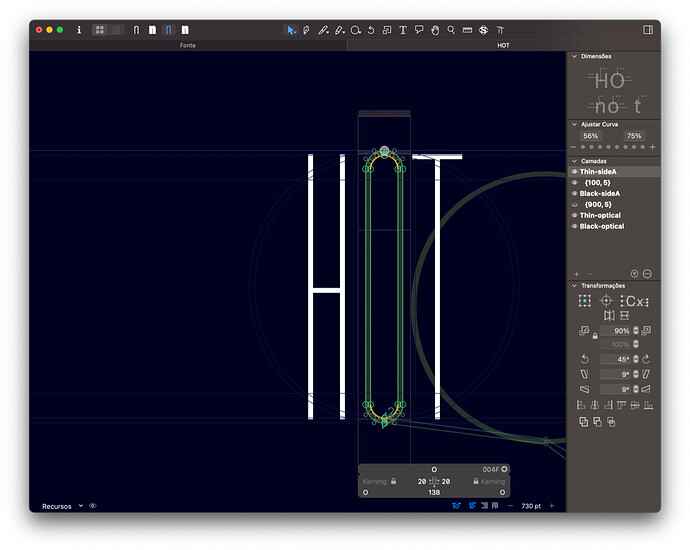Toggle visibility of Thin-optical layer

tap(574, 215)
